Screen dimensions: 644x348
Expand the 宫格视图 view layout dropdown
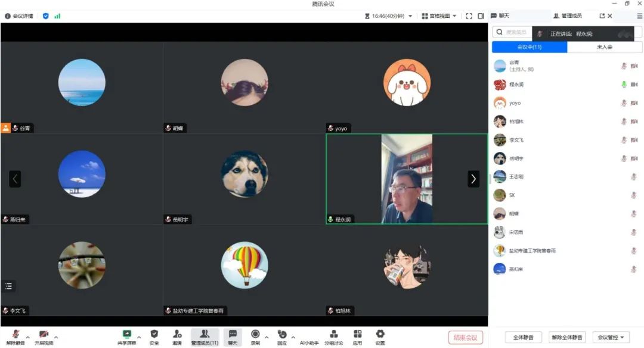439,16
